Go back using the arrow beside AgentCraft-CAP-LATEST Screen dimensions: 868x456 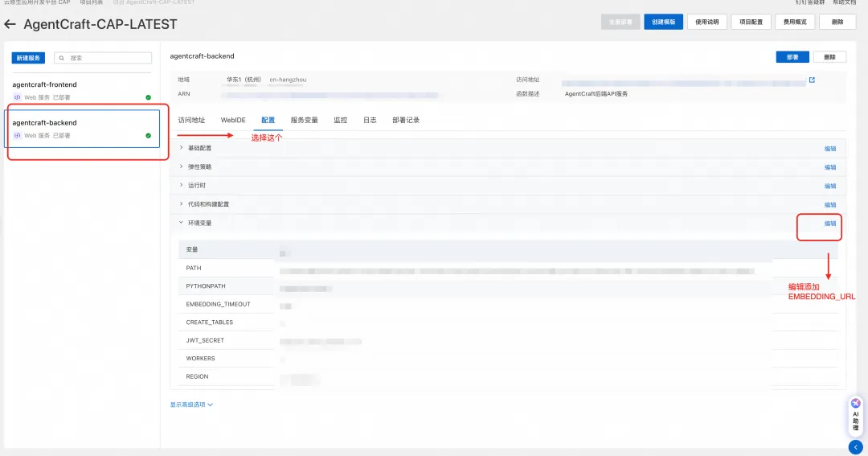(10, 24)
